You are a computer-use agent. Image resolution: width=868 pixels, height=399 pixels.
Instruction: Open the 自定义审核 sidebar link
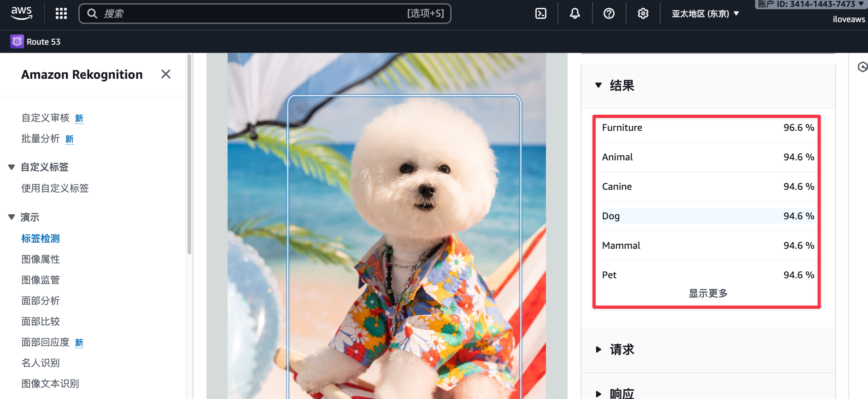click(x=45, y=118)
